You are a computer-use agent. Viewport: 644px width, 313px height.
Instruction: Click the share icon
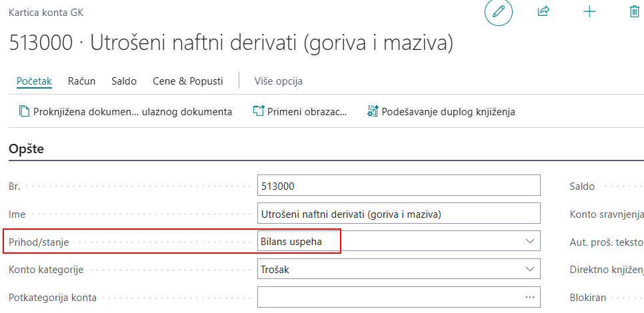pos(543,11)
